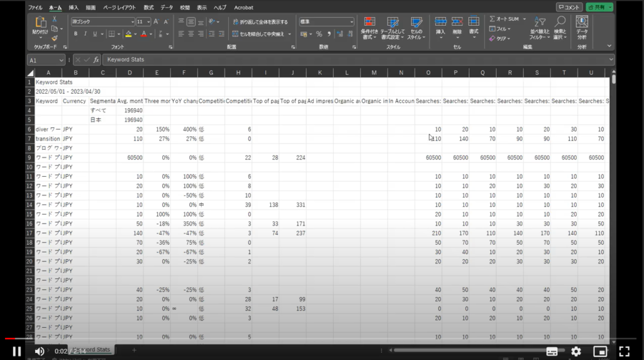The height and width of the screenshot is (360, 644).
Task: Open Find & Select (検索と選択) magnifier
Action: (x=560, y=24)
